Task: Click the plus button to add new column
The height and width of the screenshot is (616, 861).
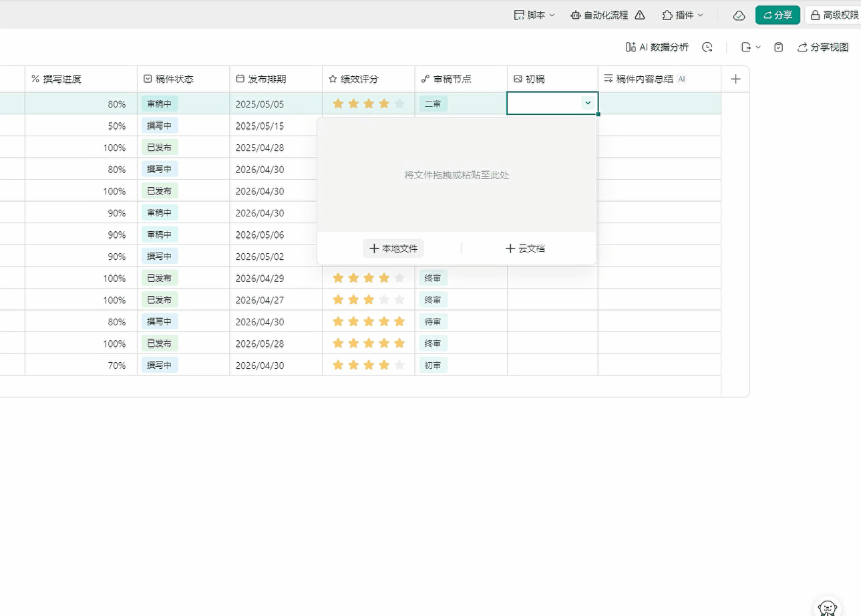Action: (x=735, y=78)
